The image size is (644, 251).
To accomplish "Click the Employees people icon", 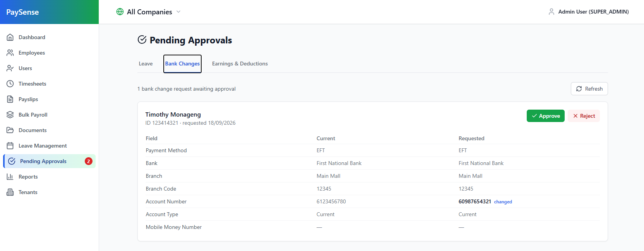I will [10, 53].
